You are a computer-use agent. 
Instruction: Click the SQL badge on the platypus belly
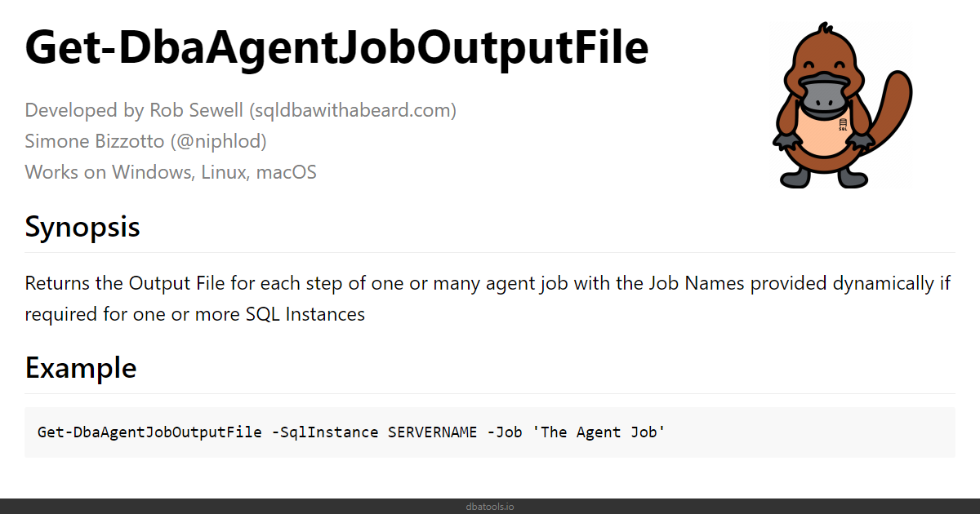pyautogui.click(x=843, y=125)
